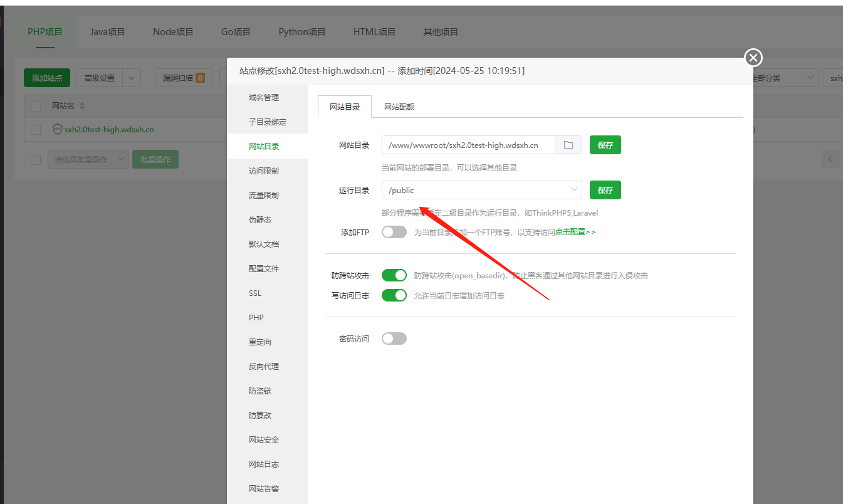This screenshot has height=504, width=843.
Task: Select the 网站配额 tab in dialog
Action: (x=399, y=107)
